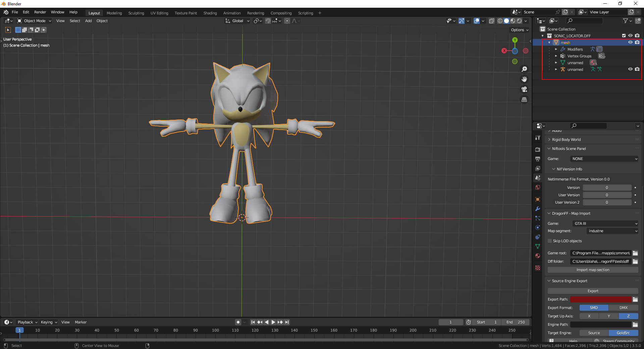Uncheck SONIC_LOCATOR.DFF collection exclude checkbox
The image size is (644, 349).
pyautogui.click(x=624, y=36)
